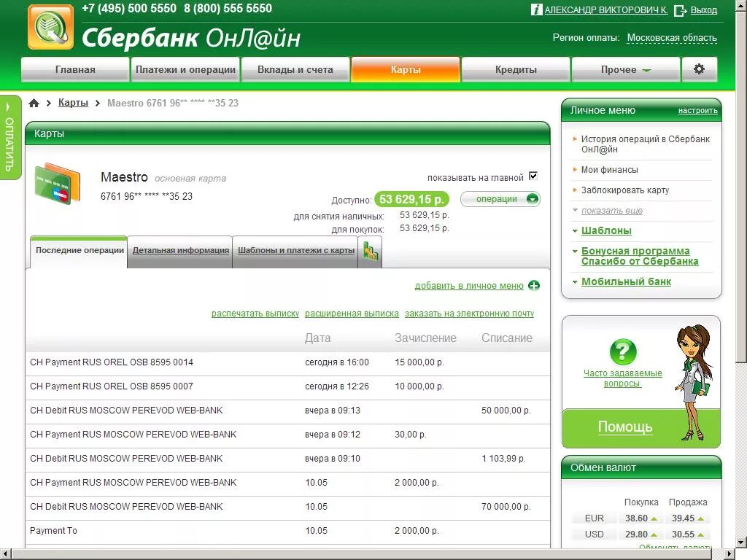The width and height of the screenshot is (747, 560).
Task: Click the 'Payment To' operation row
Action: [287, 531]
